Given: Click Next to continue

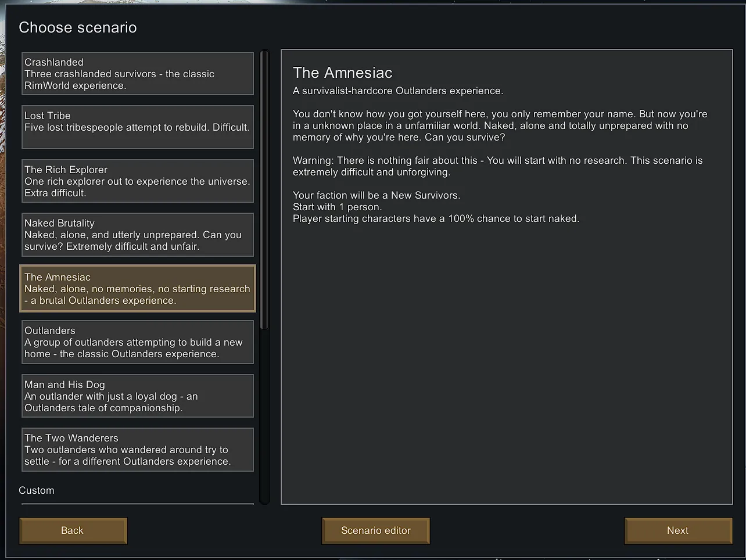Looking at the screenshot, I should coord(678,530).
